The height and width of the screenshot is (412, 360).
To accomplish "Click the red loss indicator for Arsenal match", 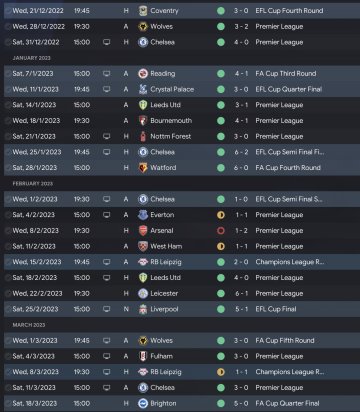I will [x=221, y=231].
